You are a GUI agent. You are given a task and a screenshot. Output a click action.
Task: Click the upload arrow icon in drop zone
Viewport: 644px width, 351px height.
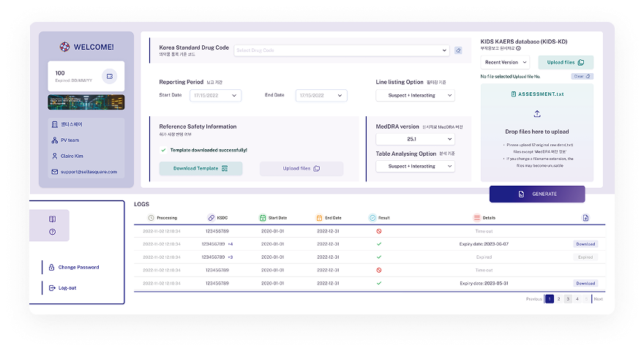(537, 113)
